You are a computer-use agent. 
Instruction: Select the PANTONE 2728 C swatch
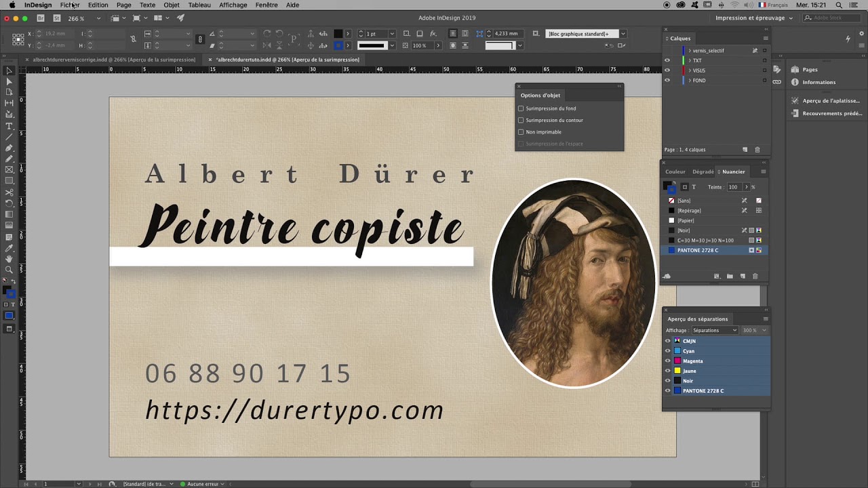tap(715, 251)
